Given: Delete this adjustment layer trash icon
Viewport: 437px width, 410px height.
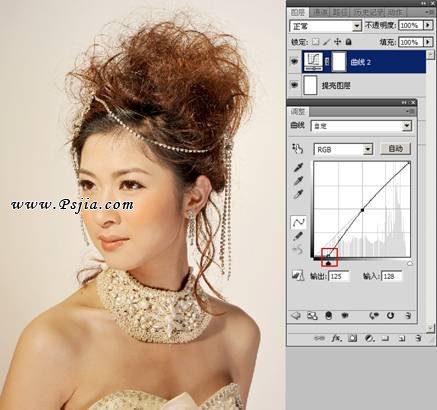Looking at the screenshot, I should (x=408, y=315).
